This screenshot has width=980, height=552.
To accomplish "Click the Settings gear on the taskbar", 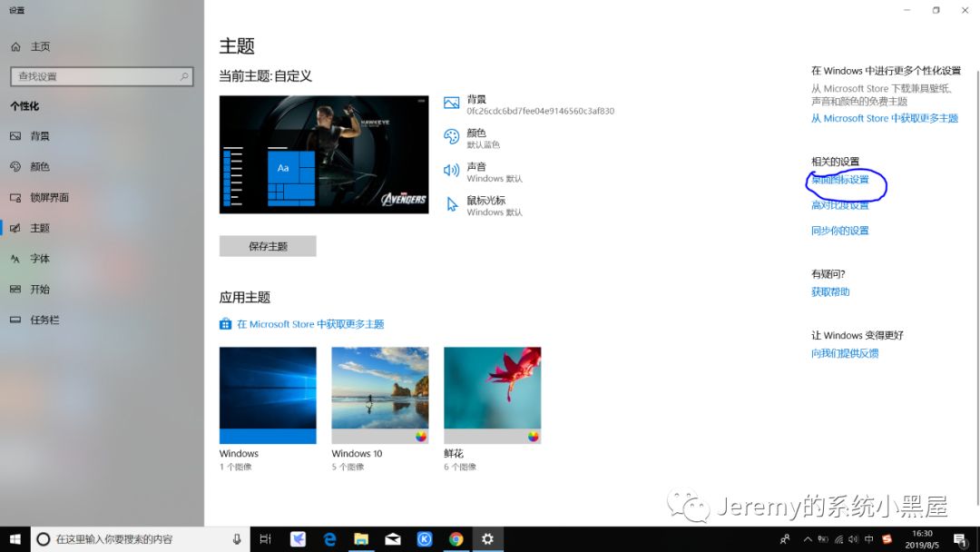I will click(x=487, y=539).
